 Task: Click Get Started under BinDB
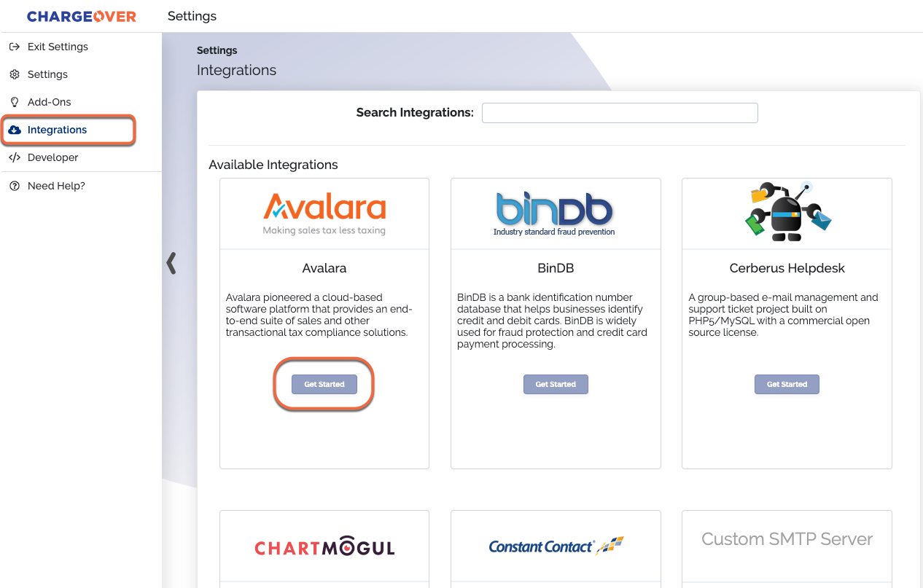click(x=556, y=384)
